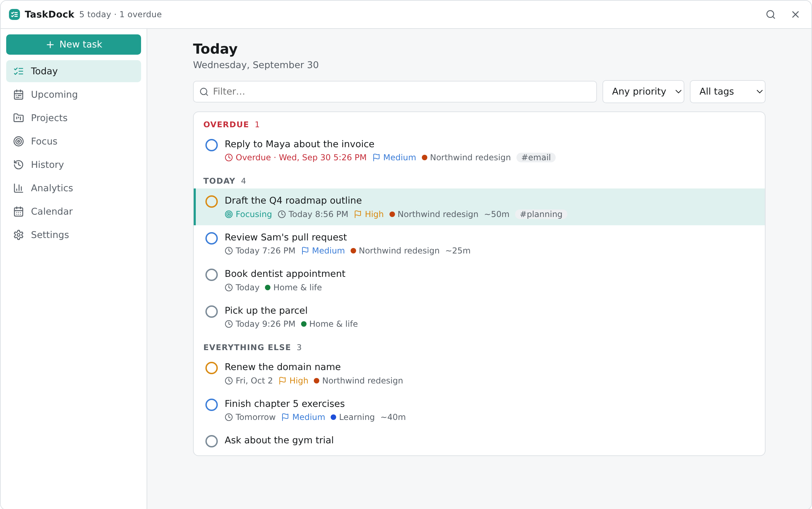
Task: Create a task with New task button
Action: tap(74, 44)
